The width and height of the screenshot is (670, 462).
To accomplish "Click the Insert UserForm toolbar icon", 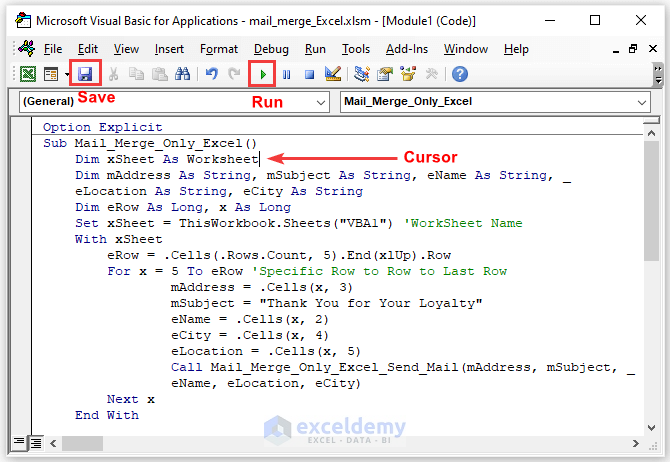I will [x=51, y=74].
